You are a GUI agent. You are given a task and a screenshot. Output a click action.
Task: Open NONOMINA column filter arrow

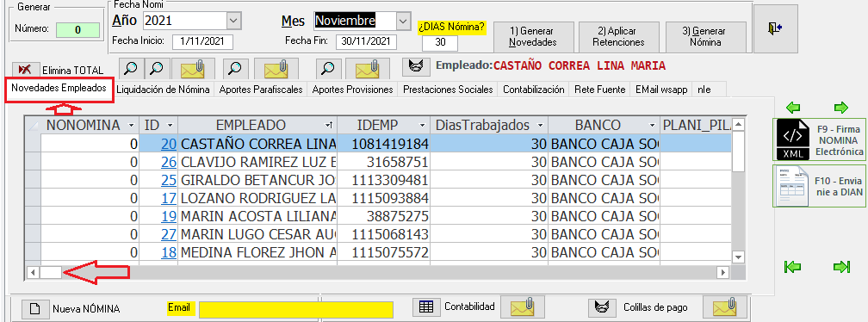[131, 125]
